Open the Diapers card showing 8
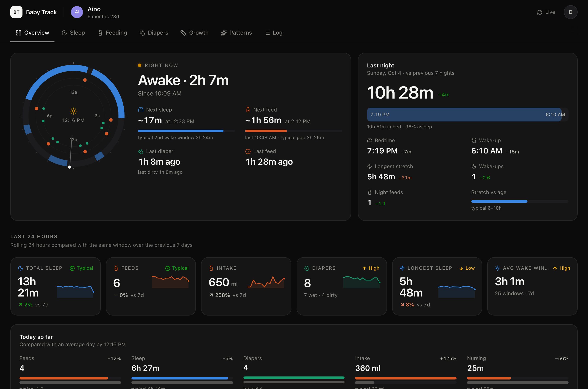Viewport: 588px width, 389px height. pyautogui.click(x=342, y=286)
